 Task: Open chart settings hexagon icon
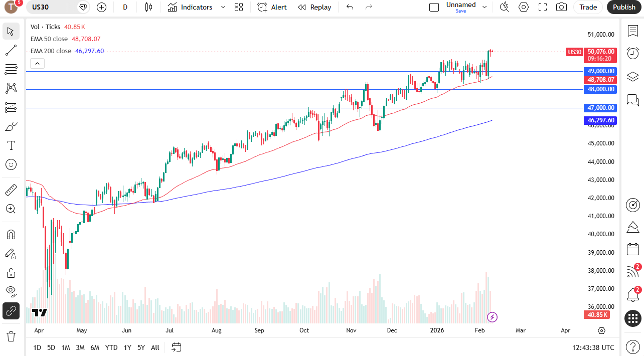click(524, 7)
